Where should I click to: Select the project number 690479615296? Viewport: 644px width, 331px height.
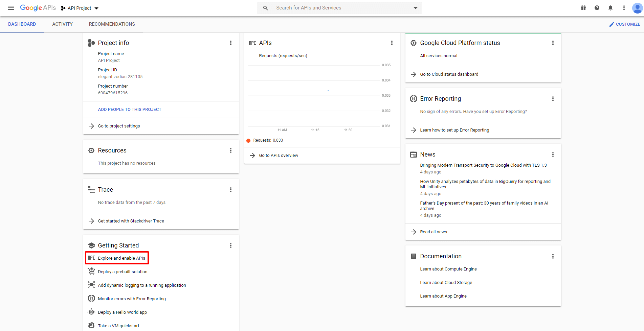[113, 93]
